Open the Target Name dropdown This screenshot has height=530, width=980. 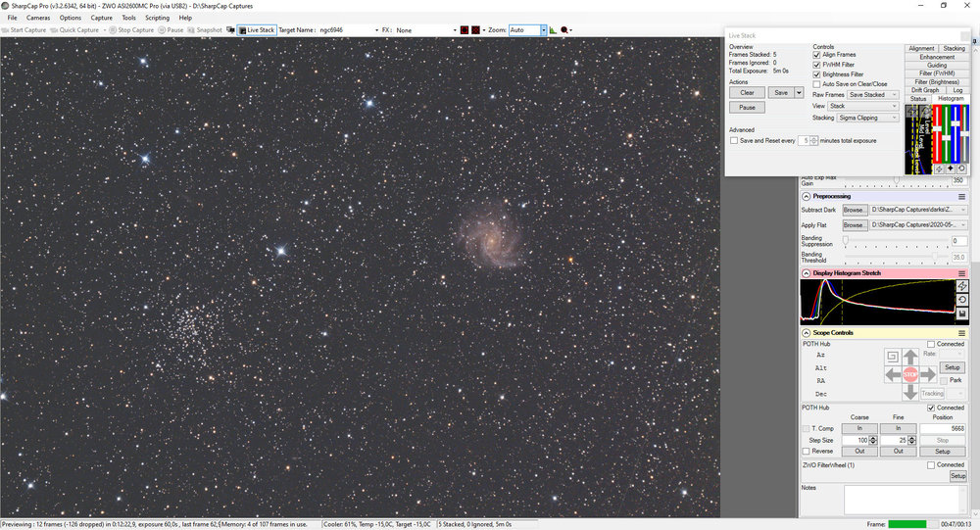pyautogui.click(x=376, y=30)
